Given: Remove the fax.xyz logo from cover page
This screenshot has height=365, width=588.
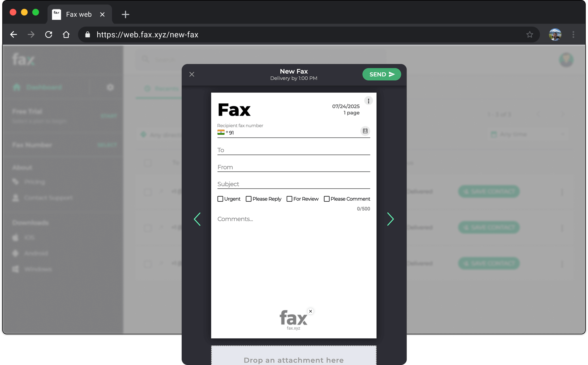Looking at the screenshot, I should [x=310, y=311].
